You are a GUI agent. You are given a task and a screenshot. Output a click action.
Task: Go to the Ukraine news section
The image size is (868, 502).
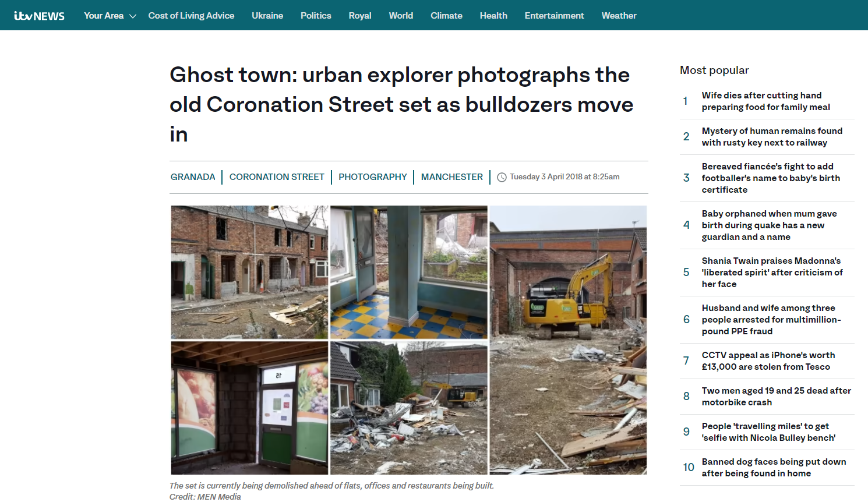267,16
